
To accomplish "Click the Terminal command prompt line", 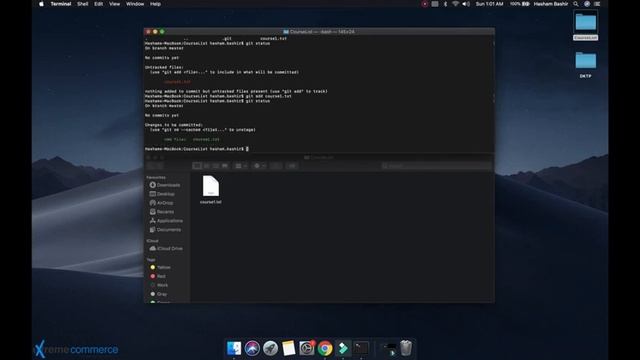I will coord(196,149).
